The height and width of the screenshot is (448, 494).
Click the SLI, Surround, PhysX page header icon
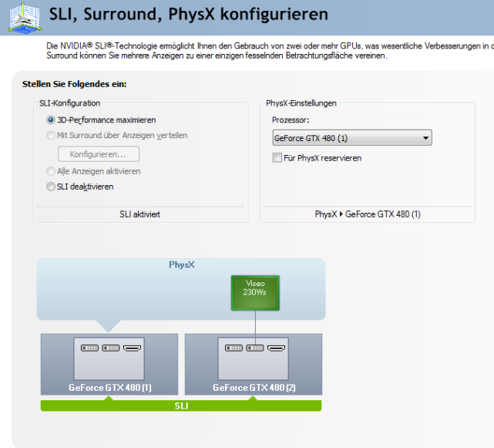pos(25,18)
